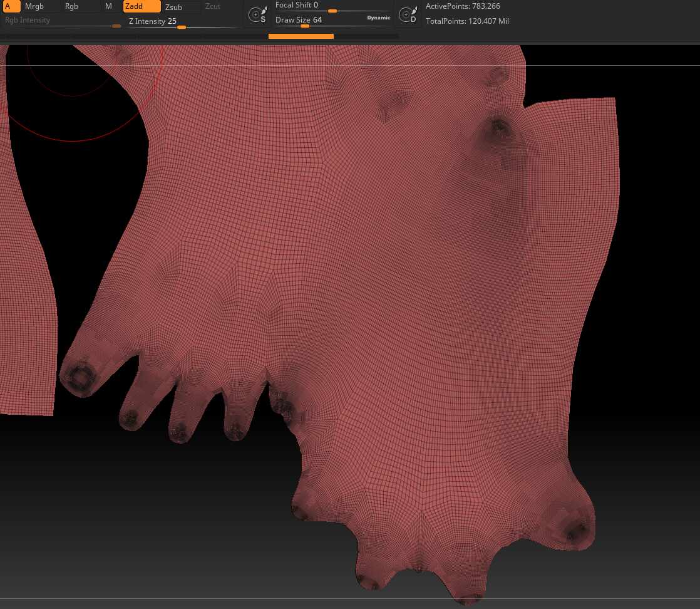This screenshot has width=700, height=609.
Task: Click the brush D icon near ActivePoints
Action: click(408, 15)
